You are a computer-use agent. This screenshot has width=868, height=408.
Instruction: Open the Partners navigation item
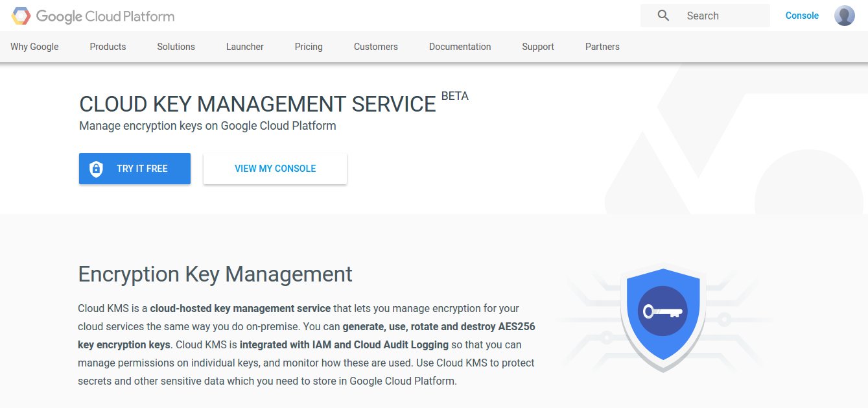[602, 47]
